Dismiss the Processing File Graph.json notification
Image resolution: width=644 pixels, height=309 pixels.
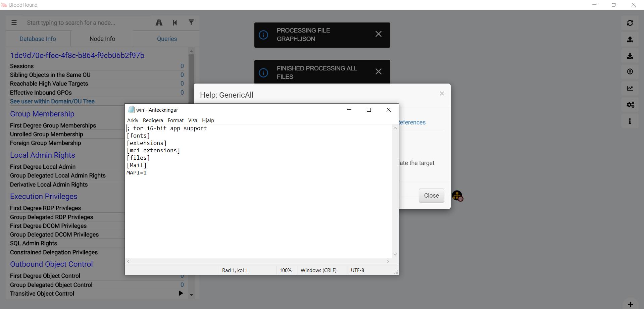(378, 34)
